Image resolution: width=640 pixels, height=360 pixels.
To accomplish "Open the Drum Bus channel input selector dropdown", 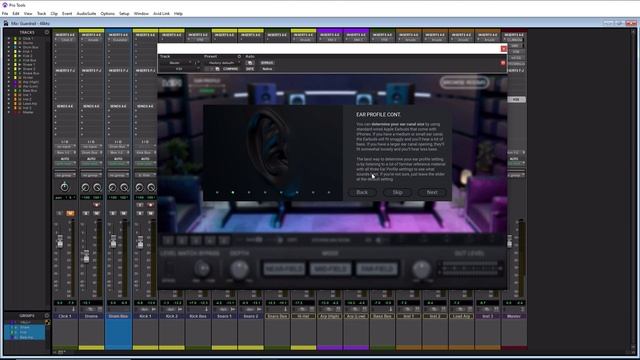I will (118, 147).
